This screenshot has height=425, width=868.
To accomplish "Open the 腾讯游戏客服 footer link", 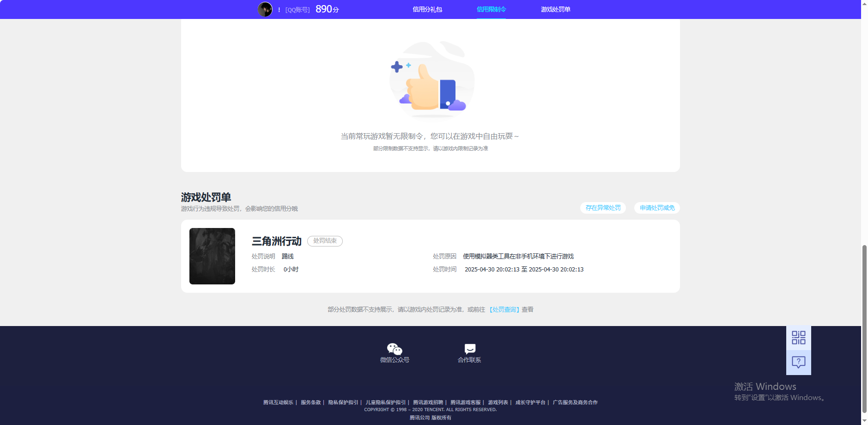I will click(x=466, y=402).
